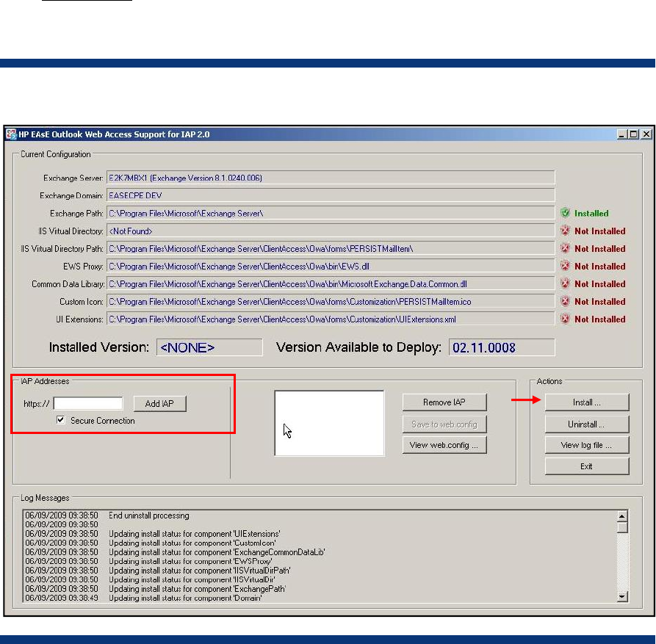656x644 pixels.
Task: Start the Install action
Action: tap(586, 402)
